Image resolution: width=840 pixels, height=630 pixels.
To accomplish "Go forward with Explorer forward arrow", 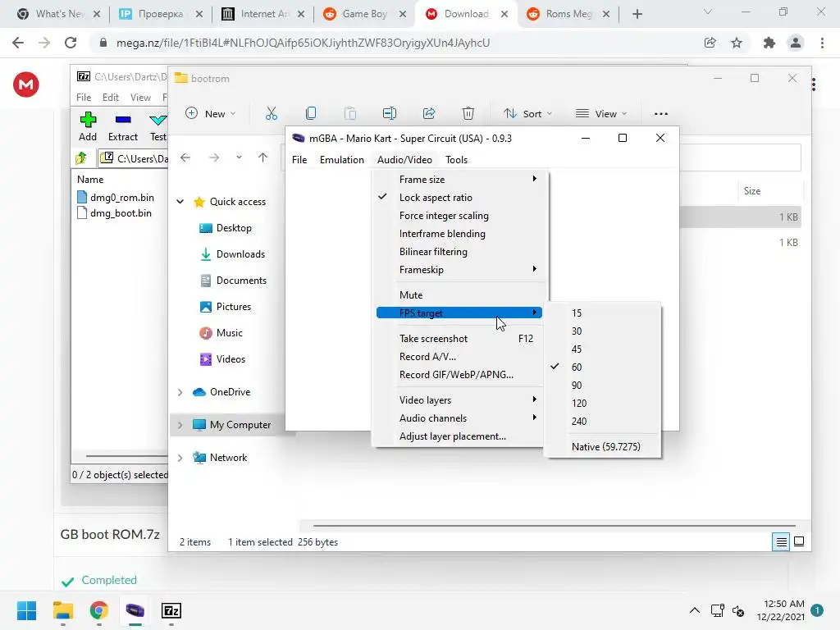I will point(214,157).
